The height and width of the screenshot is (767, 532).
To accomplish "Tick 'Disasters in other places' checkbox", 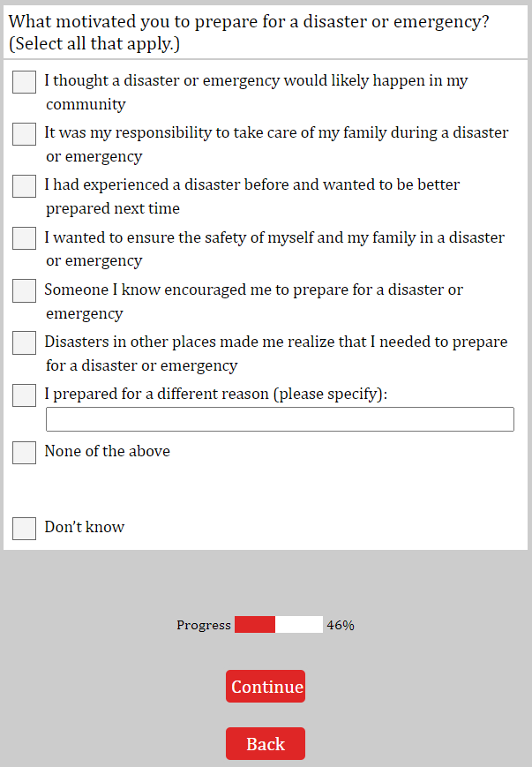I will (25, 342).
